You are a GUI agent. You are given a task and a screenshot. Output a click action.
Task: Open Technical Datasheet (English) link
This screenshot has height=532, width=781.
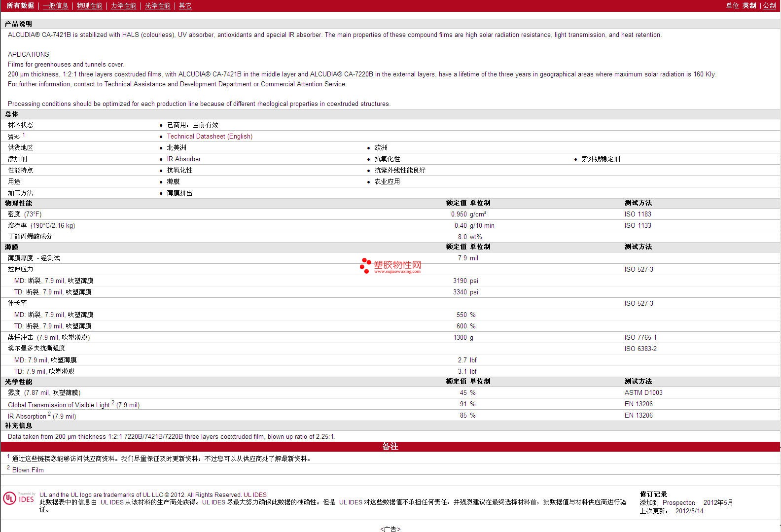210,137
